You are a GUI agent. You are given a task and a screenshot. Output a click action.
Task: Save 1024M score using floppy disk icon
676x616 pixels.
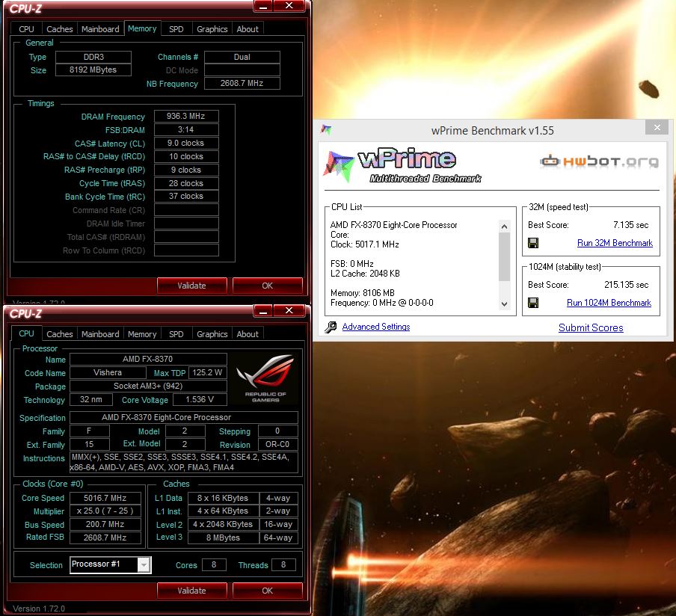tap(533, 303)
